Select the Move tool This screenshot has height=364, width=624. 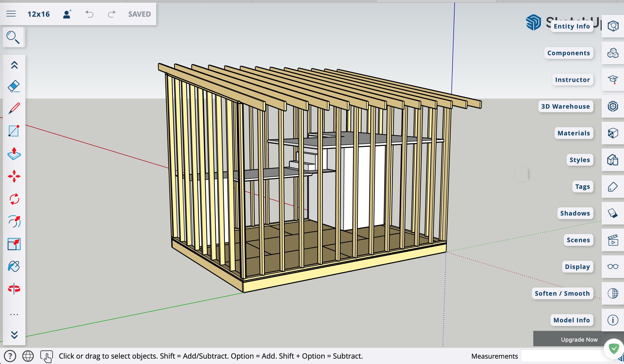14,176
